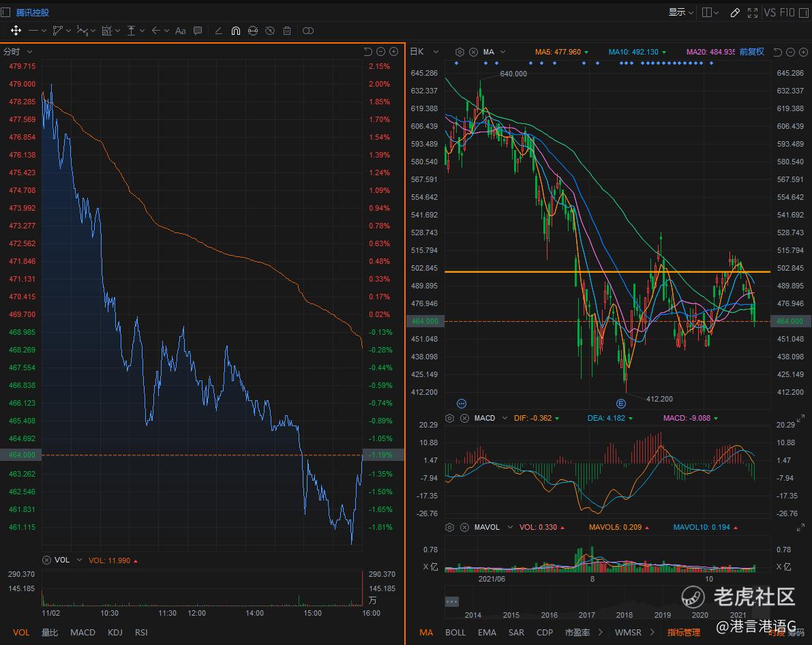Open the pencil drawing toolbar icon
The width and height of the screenshot is (812, 645).
pos(735,12)
